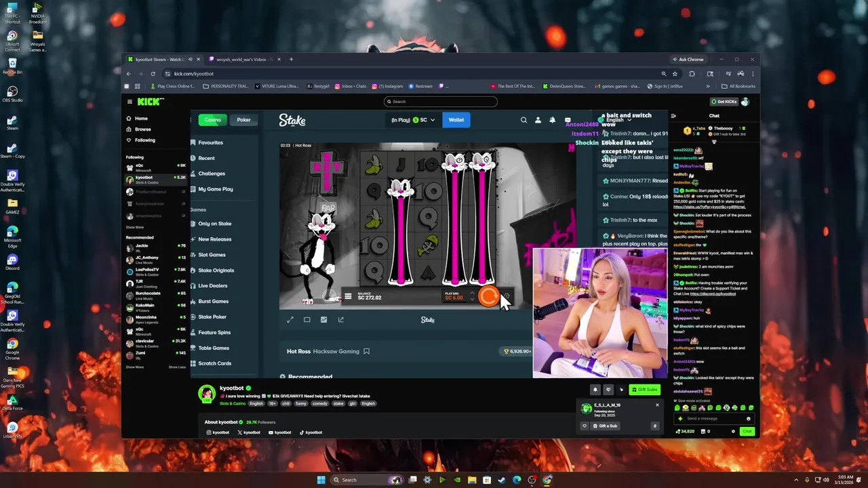Image resolution: width=868 pixels, height=488 pixels.
Task: Select the Casino toggle on Stake
Action: coord(213,120)
